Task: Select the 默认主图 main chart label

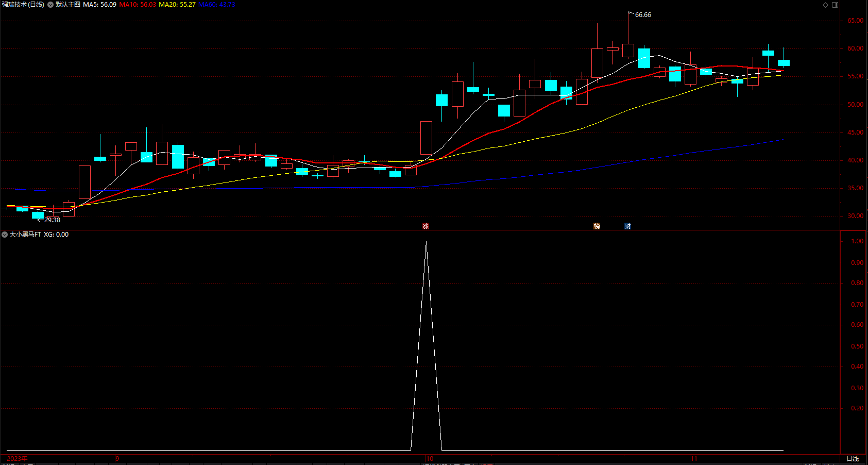Action: (68, 5)
